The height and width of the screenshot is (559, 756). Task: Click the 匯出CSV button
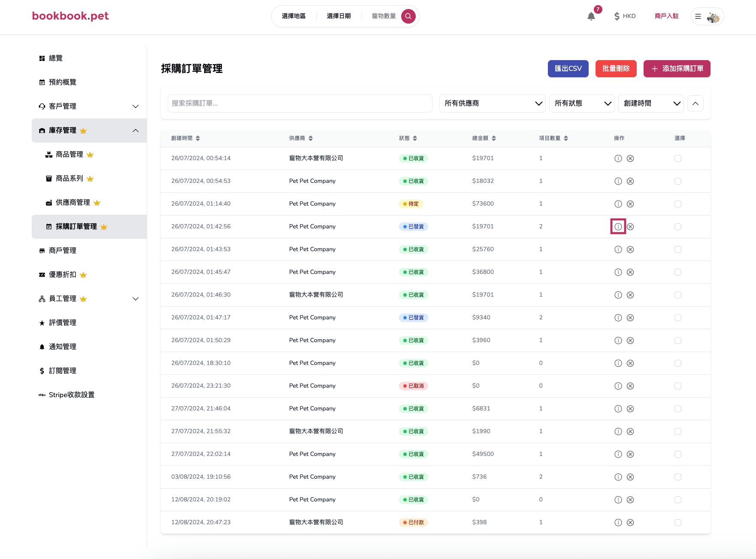568,69
